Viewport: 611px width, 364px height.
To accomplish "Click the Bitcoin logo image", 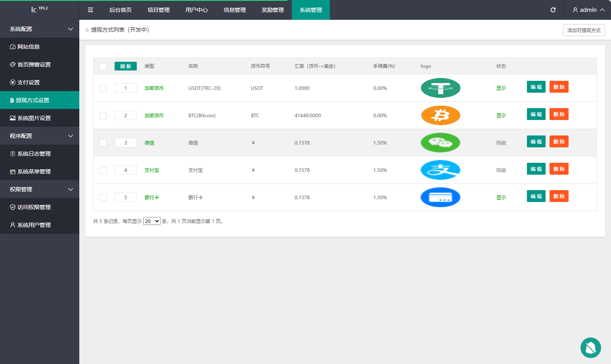I will point(441,115).
